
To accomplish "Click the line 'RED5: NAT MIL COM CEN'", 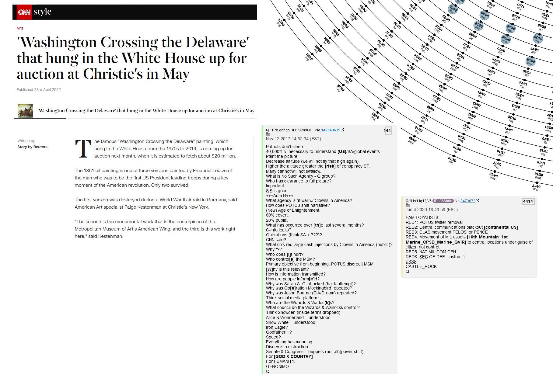I will (x=431, y=252).
